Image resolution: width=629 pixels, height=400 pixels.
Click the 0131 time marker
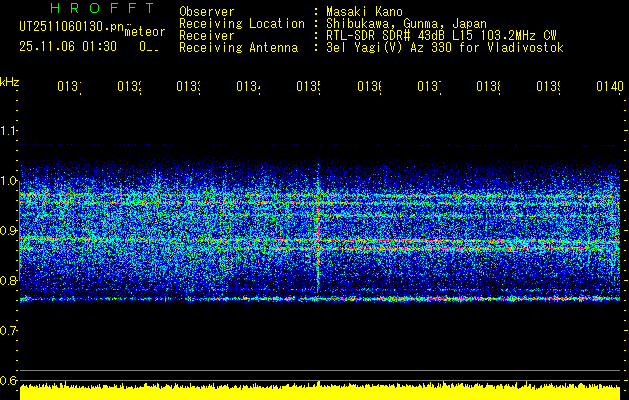point(69,86)
